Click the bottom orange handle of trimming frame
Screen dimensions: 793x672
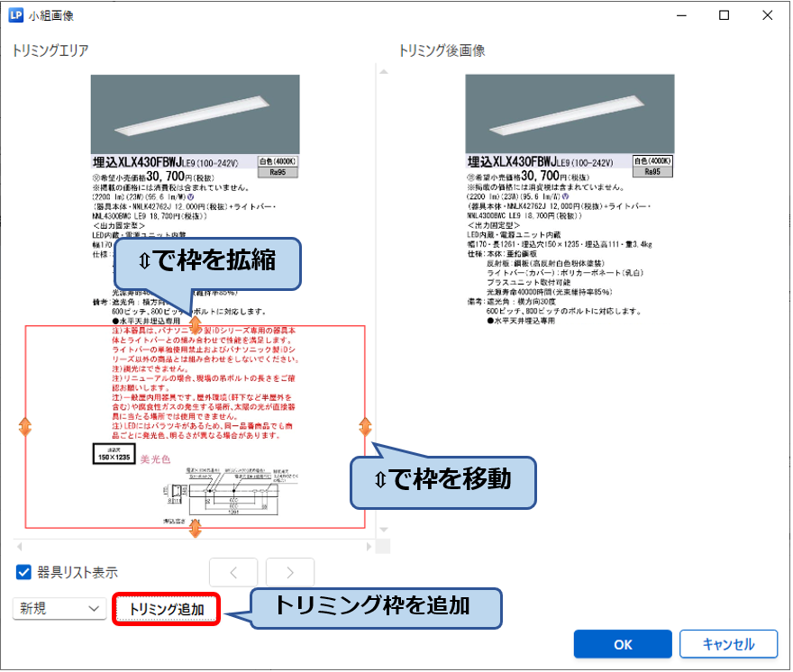click(195, 529)
